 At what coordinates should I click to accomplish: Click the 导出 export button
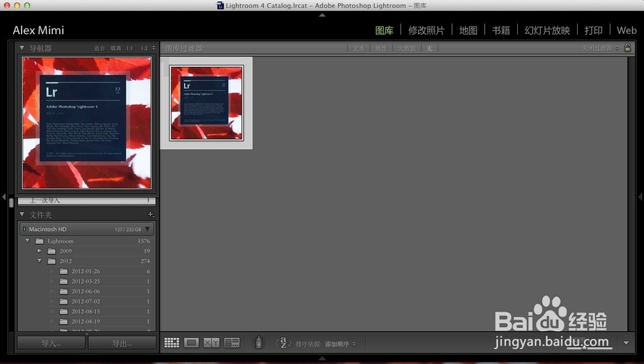tap(122, 343)
